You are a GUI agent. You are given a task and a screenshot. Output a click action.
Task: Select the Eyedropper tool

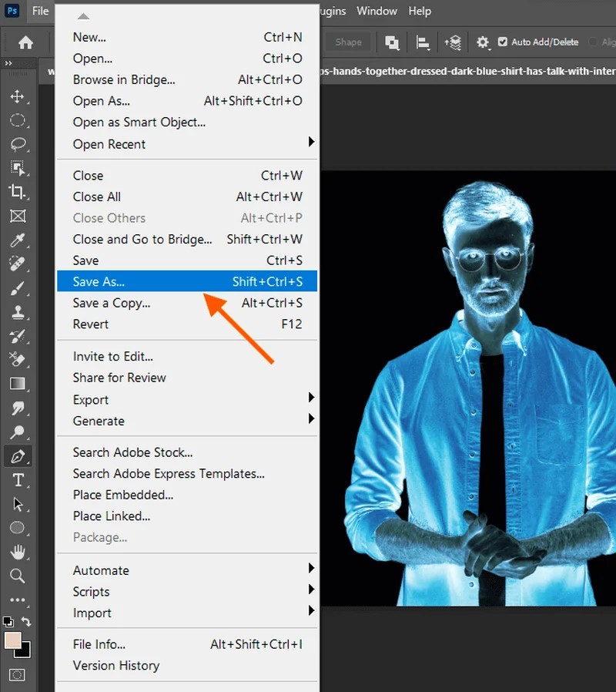click(18, 240)
